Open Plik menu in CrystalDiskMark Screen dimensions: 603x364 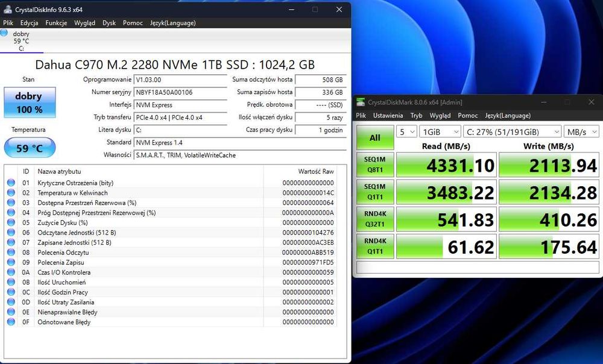point(361,115)
